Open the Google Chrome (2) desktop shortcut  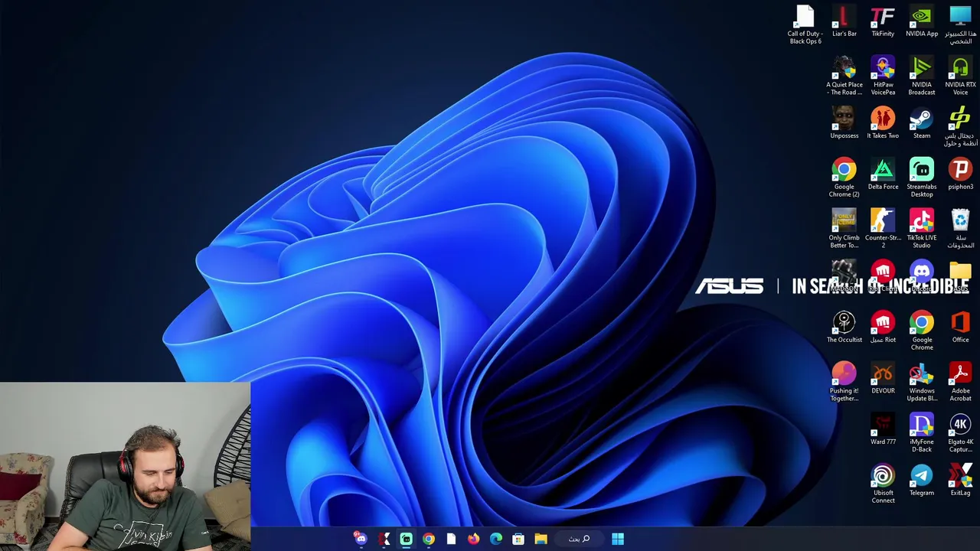coord(844,178)
